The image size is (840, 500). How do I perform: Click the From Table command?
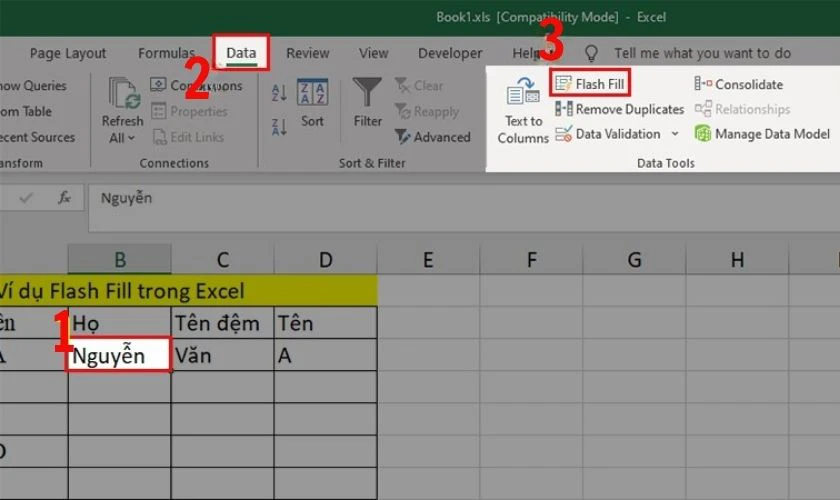coord(26,111)
